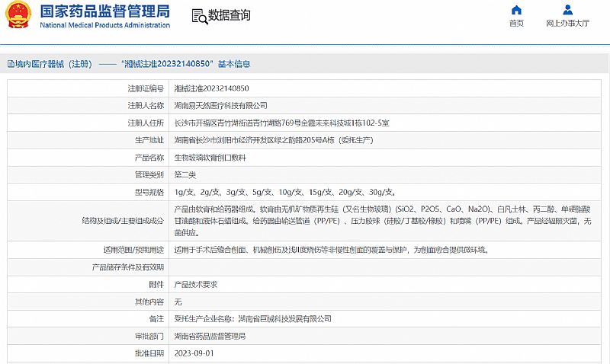Open the 数据查询 text label
This screenshot has width=610, height=364.
229,16
